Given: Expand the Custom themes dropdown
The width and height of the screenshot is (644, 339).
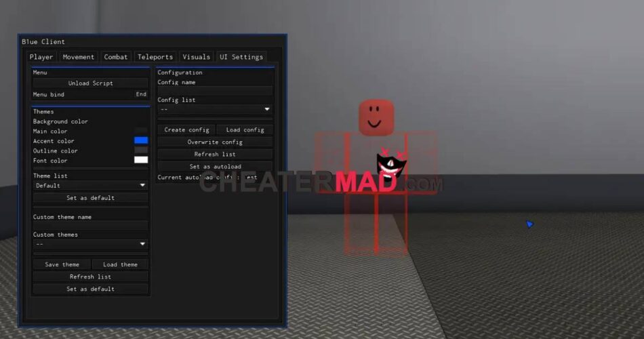Looking at the screenshot, I should click(90, 244).
